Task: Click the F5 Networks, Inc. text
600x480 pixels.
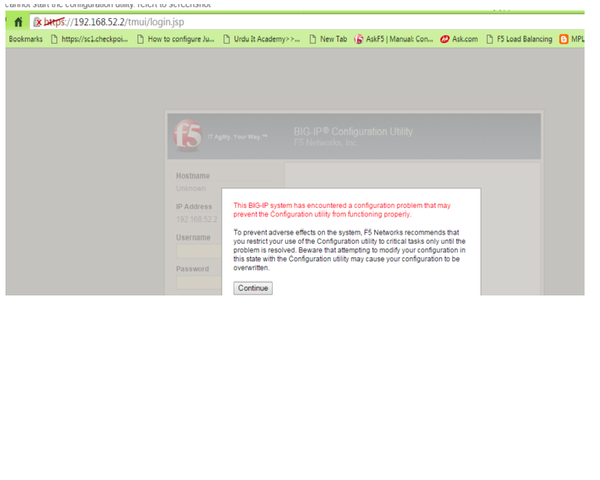Action: click(x=326, y=143)
